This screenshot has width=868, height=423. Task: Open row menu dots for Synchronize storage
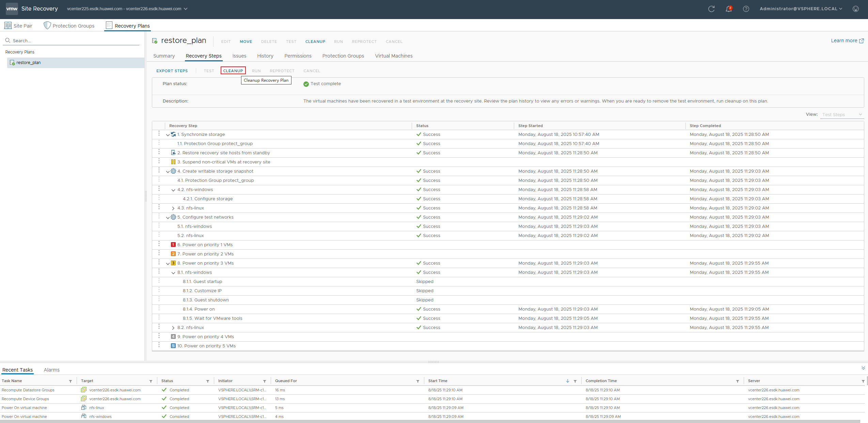coord(159,134)
